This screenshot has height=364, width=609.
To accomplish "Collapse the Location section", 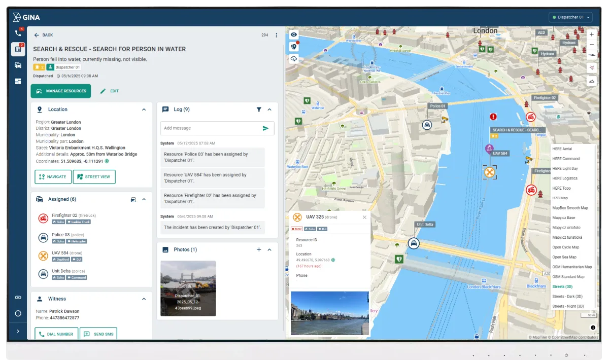I will point(144,109).
